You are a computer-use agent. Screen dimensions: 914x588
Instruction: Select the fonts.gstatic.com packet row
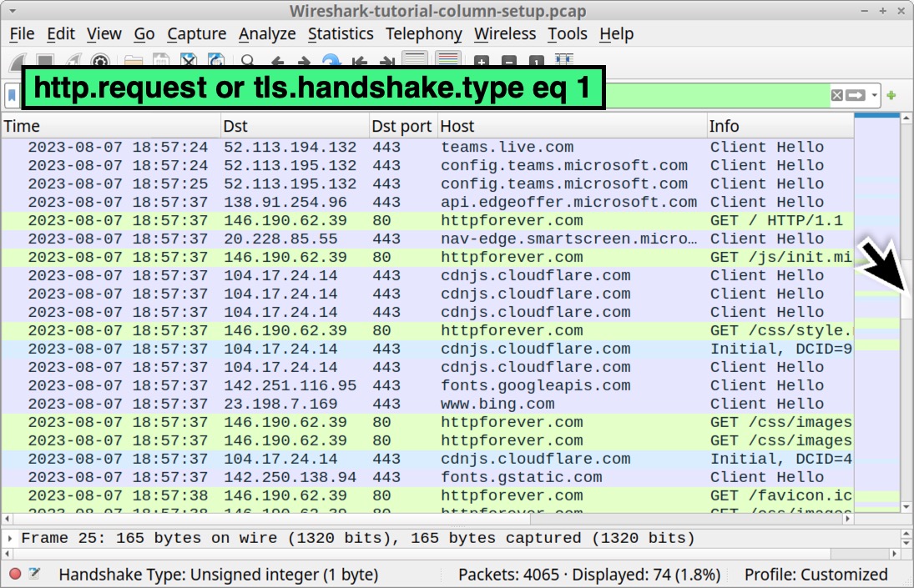pos(427,477)
